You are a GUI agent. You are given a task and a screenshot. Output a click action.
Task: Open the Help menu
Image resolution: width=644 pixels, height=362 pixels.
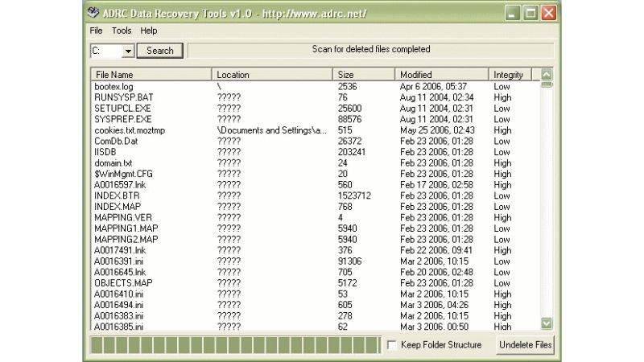[149, 31]
